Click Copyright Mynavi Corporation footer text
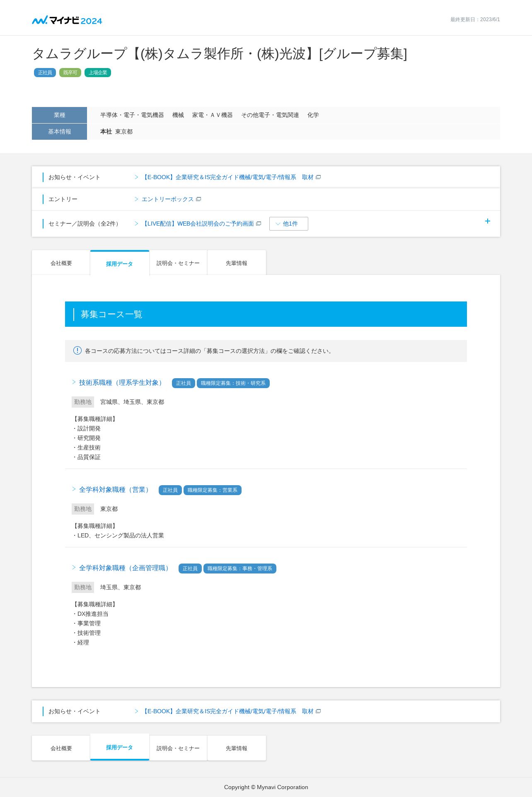532x797 pixels. tap(266, 787)
